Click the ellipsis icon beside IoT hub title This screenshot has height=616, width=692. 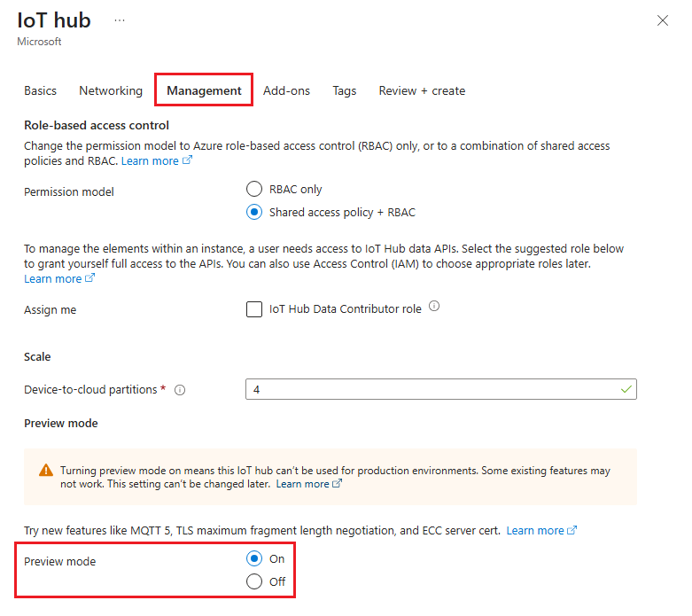(x=120, y=20)
